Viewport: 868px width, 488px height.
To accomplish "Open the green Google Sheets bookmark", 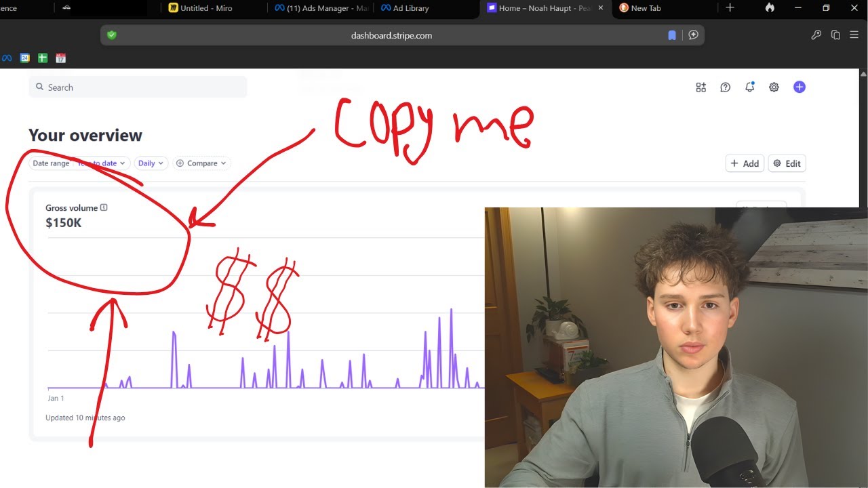I will tap(43, 58).
